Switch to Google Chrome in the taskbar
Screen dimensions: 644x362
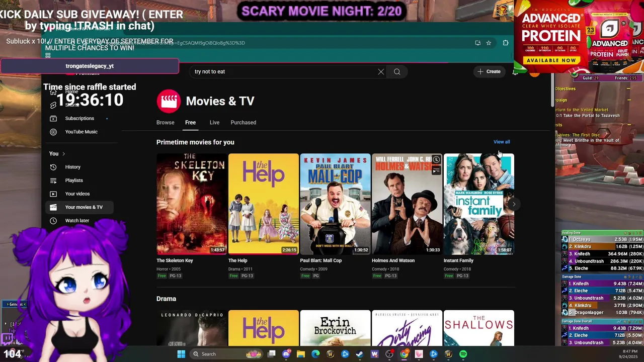tap(404, 354)
